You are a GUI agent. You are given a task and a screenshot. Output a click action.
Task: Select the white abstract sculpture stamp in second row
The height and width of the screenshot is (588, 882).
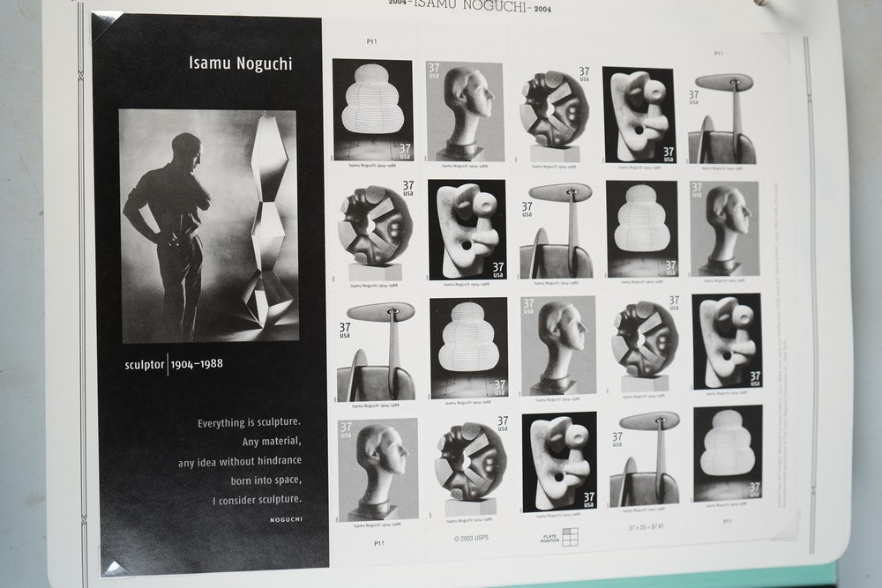click(467, 229)
